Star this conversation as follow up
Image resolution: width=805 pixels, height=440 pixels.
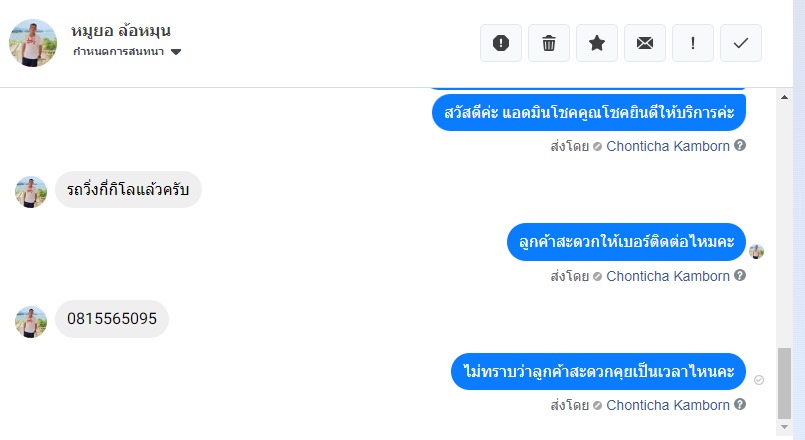pos(597,43)
